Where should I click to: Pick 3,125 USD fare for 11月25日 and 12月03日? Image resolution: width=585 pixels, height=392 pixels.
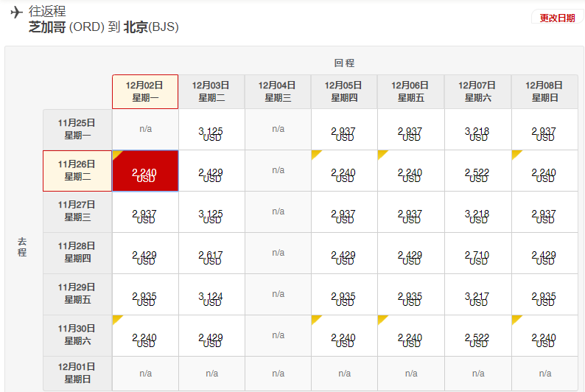[x=211, y=130]
